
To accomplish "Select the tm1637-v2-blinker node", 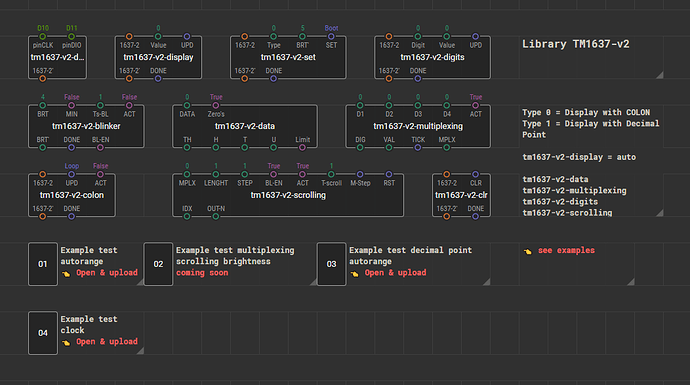I will click(86, 126).
